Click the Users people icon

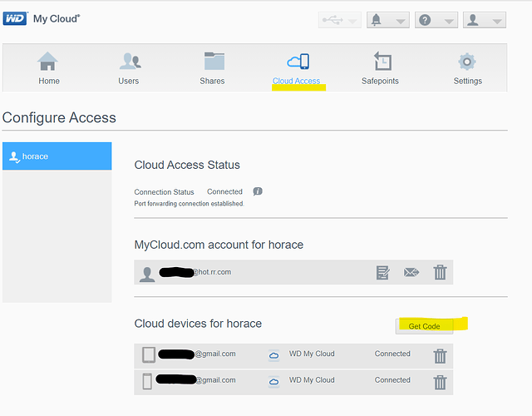tap(131, 61)
